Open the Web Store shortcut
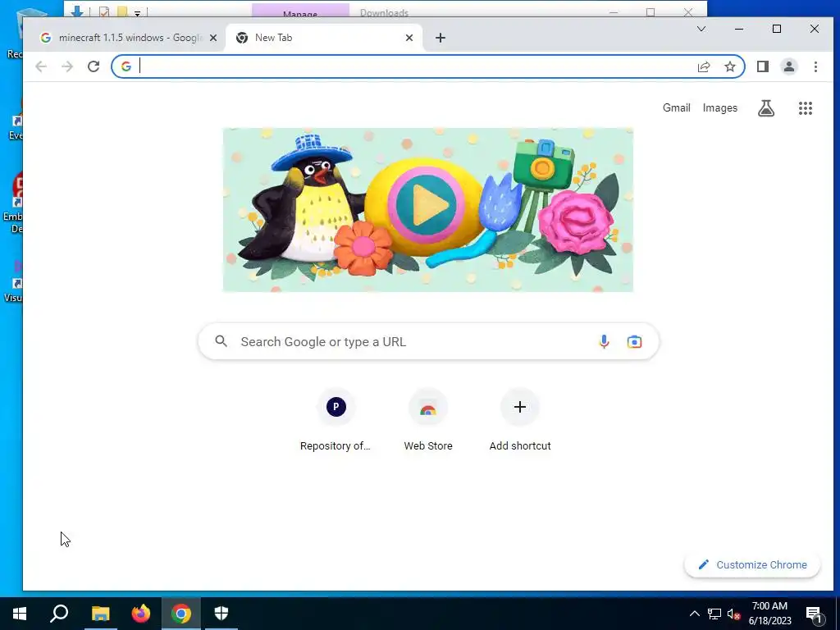Screen dimensions: 840x630 pyautogui.click(x=428, y=421)
